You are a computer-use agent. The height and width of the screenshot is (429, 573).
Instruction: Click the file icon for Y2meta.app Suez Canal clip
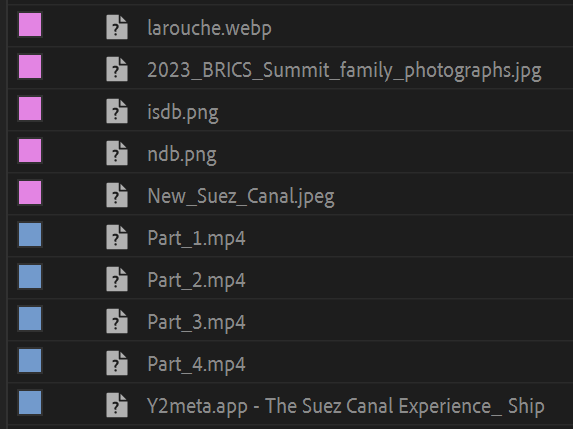[117, 405]
